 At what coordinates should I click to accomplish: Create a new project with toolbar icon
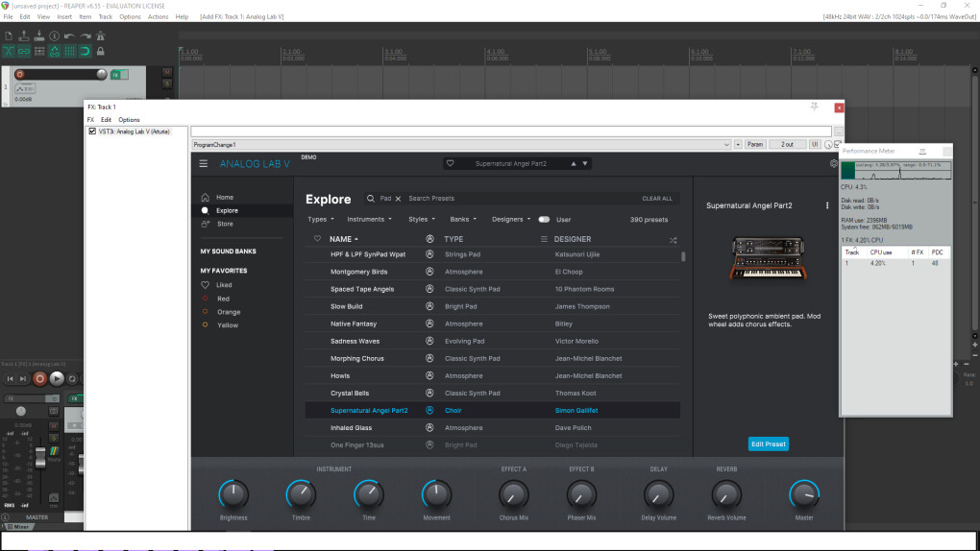tap(9, 36)
